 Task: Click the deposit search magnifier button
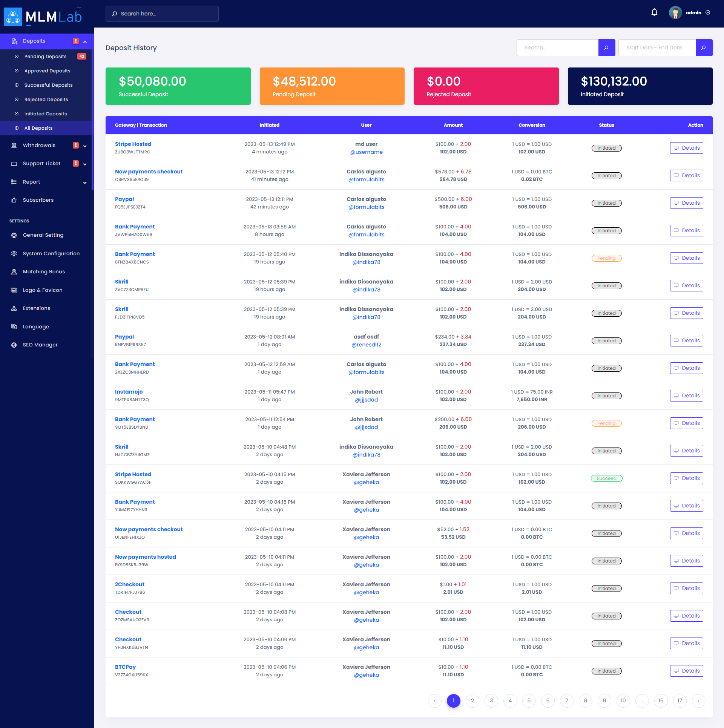pos(606,48)
